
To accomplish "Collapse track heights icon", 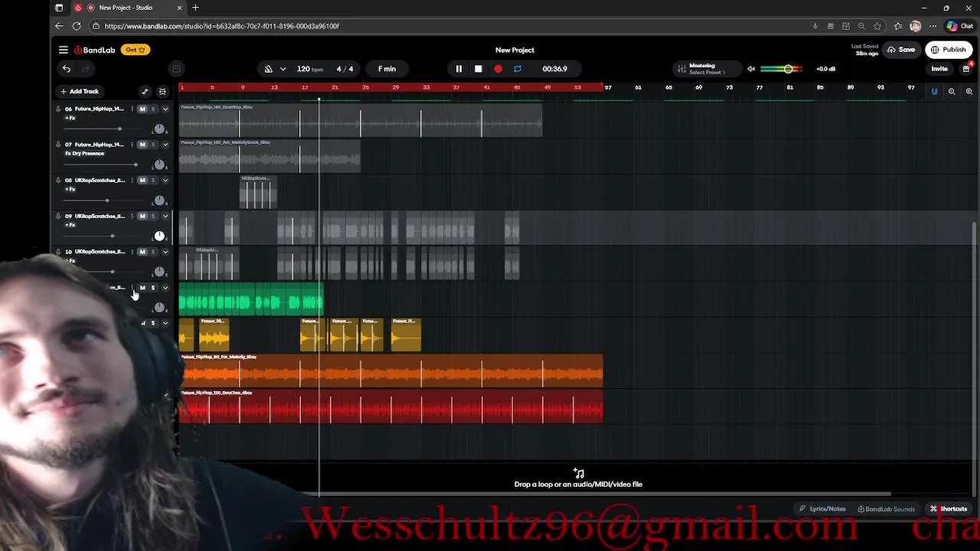I will coord(162,91).
